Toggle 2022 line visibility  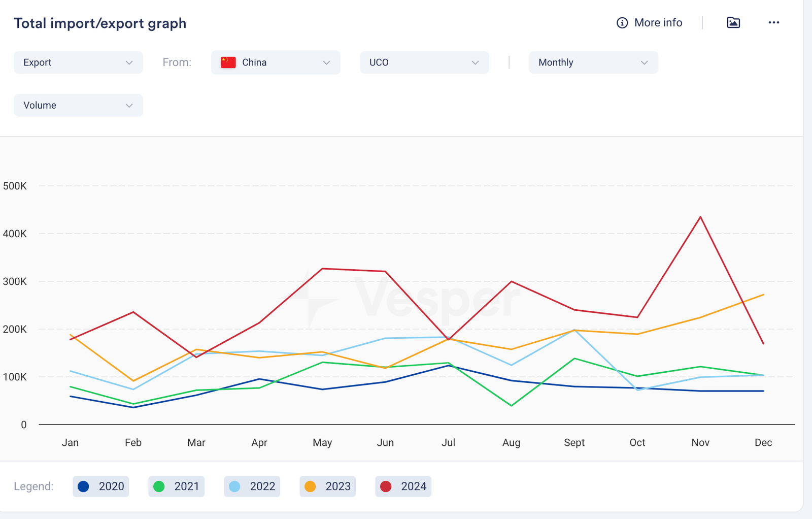coord(252,486)
